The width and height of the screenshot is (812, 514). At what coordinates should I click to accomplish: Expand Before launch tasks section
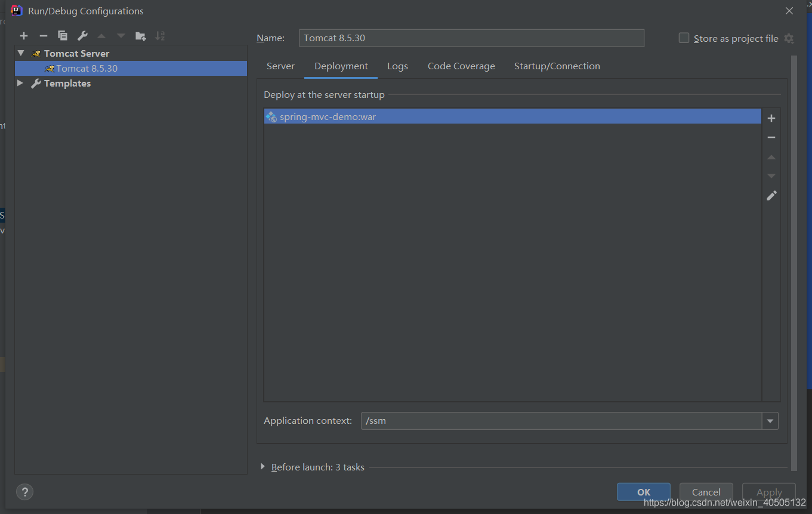tap(263, 467)
